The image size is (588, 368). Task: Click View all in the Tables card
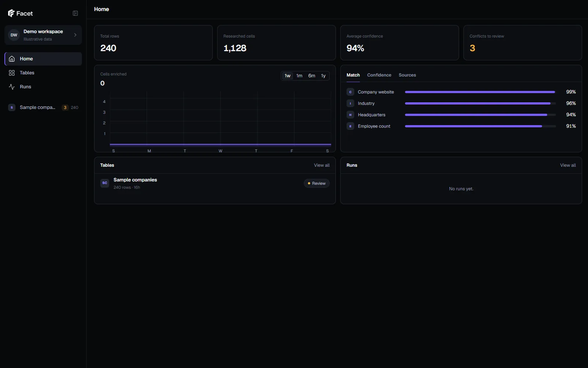(322, 165)
